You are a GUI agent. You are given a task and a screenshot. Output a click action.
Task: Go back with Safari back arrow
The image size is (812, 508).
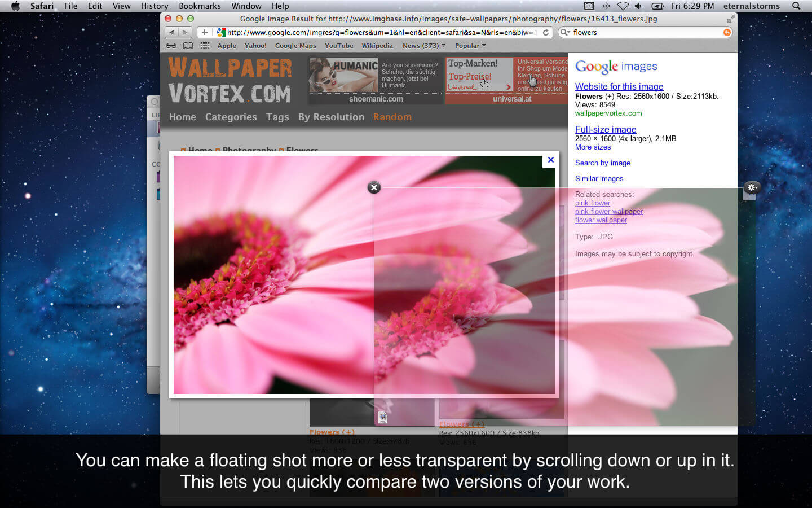tap(172, 32)
